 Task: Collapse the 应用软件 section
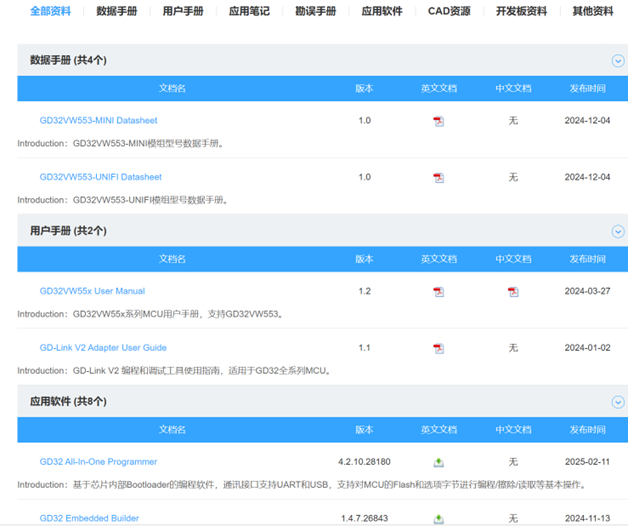(617, 402)
